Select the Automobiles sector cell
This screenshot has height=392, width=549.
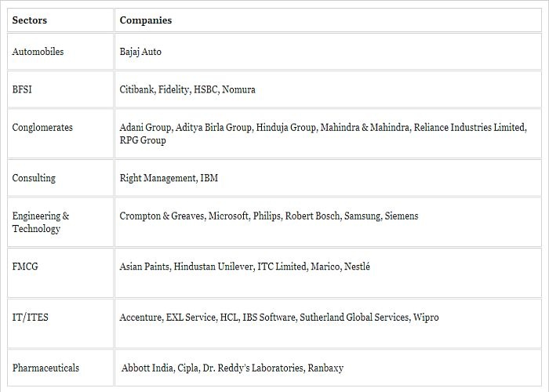pyautogui.click(x=60, y=52)
